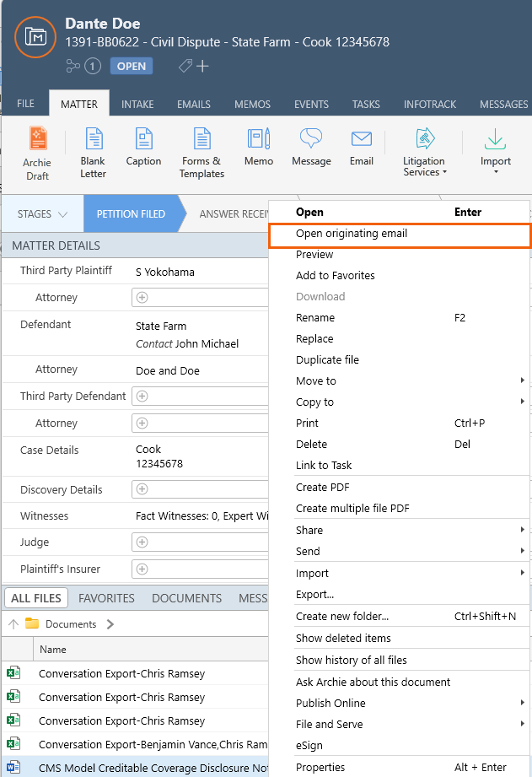Switch to the Intake tab
This screenshot has height=777, width=532.
coord(137,105)
